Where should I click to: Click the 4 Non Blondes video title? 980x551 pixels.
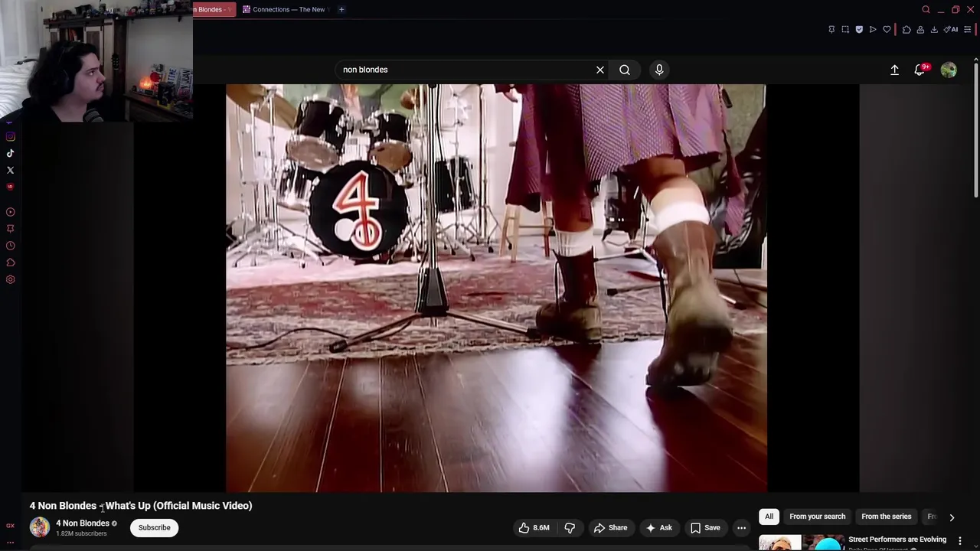click(141, 506)
